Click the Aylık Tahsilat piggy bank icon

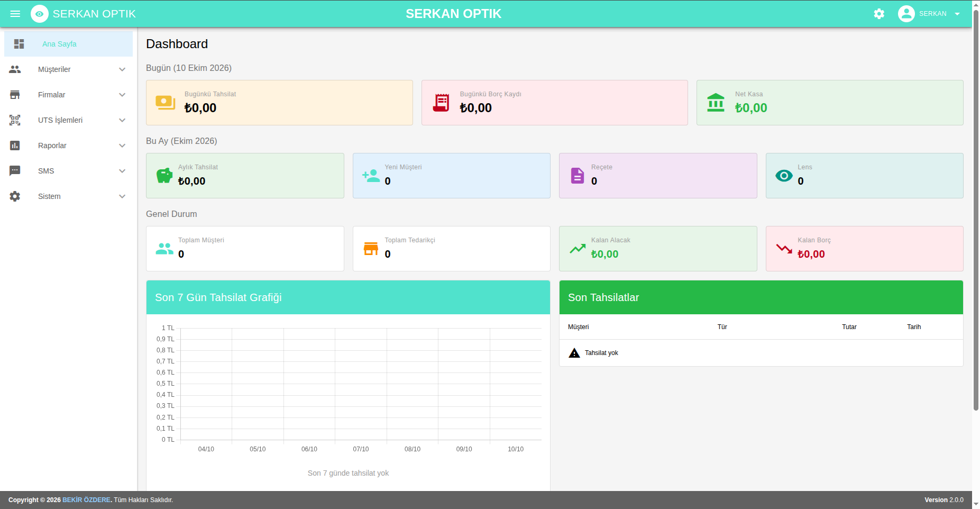coord(164,176)
